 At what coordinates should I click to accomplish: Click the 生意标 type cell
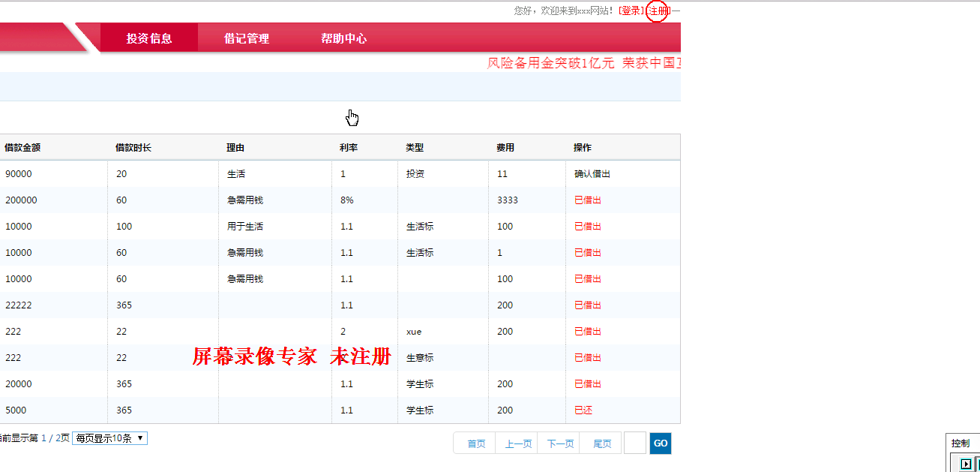pos(420,358)
